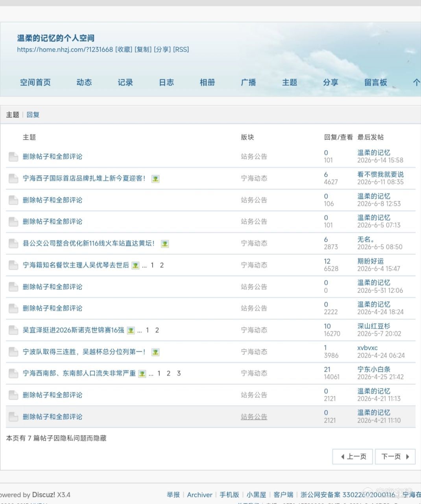Open 手机版 mobile version link
The width and height of the screenshot is (421, 504).
tap(229, 495)
